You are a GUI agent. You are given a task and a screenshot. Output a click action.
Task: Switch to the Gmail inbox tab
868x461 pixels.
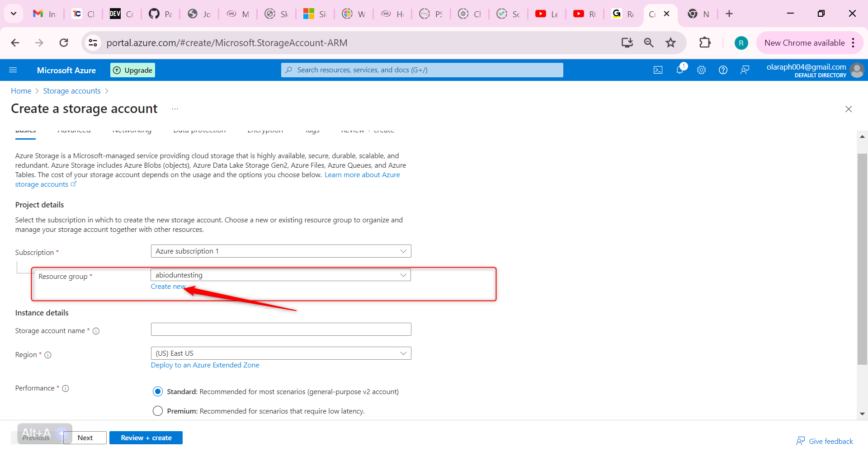point(44,14)
